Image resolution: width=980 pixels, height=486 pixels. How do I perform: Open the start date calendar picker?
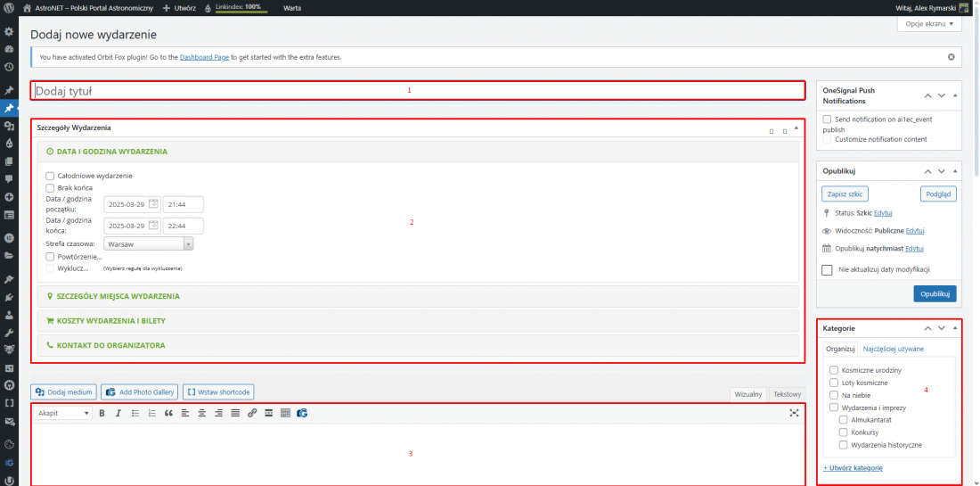pyautogui.click(x=153, y=203)
